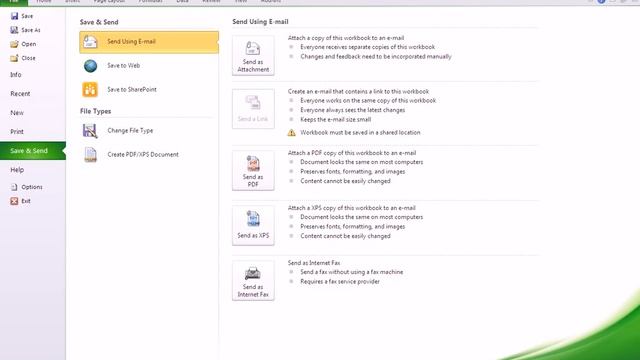Choose Save to SharePoint option
The image size is (640, 360).
pyautogui.click(x=149, y=89)
